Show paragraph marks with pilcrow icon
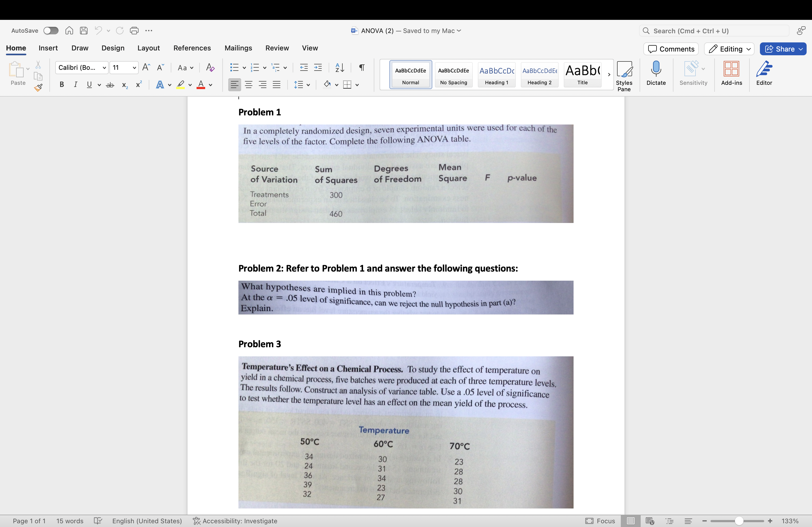Screen dimensions: 812x527 pyautogui.click(x=362, y=68)
